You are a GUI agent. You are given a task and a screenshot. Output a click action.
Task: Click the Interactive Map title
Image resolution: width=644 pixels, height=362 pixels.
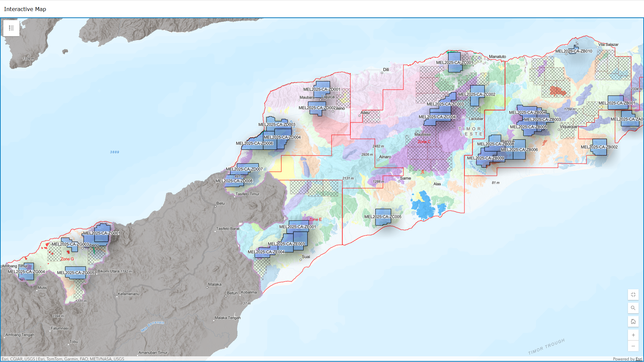tap(25, 9)
